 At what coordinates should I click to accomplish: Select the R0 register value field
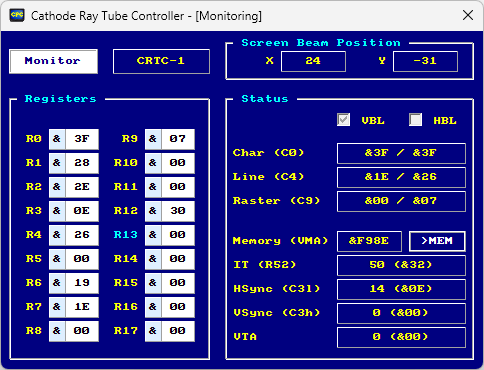82,139
